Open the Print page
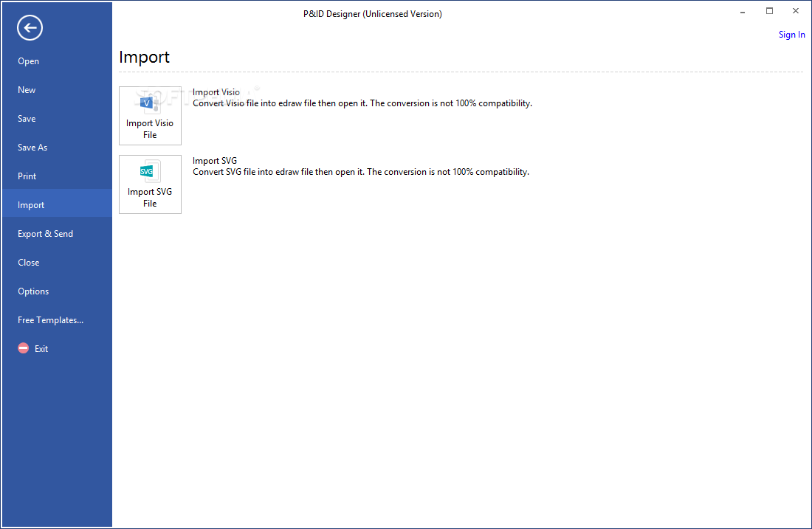 [x=57, y=176]
